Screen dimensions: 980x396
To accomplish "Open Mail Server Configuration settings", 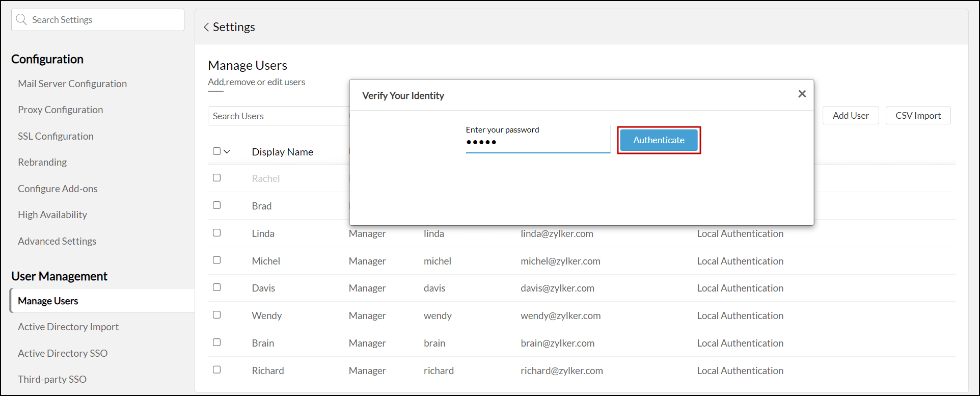I will click(x=72, y=84).
